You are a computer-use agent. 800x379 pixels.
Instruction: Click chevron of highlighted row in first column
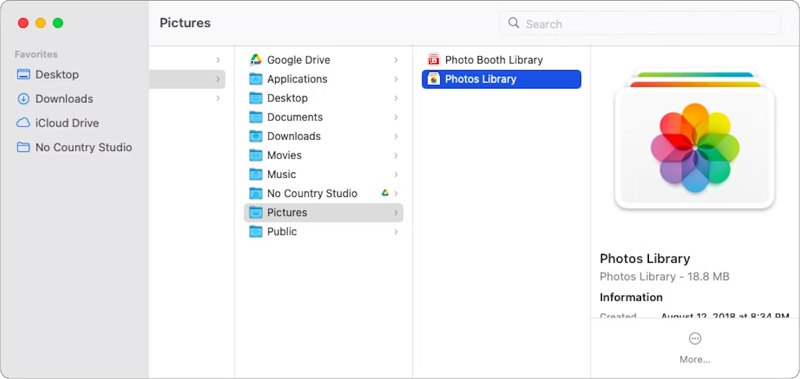point(218,79)
